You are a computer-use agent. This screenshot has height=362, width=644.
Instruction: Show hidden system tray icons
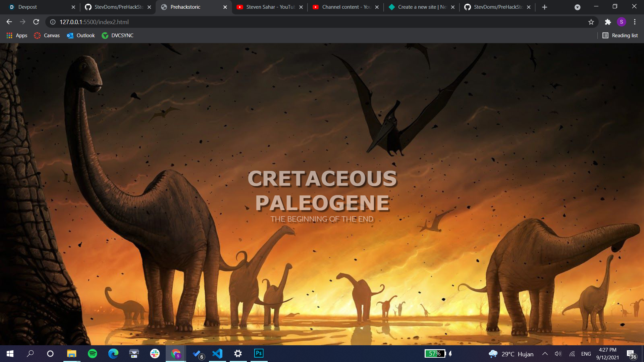[x=545, y=354]
